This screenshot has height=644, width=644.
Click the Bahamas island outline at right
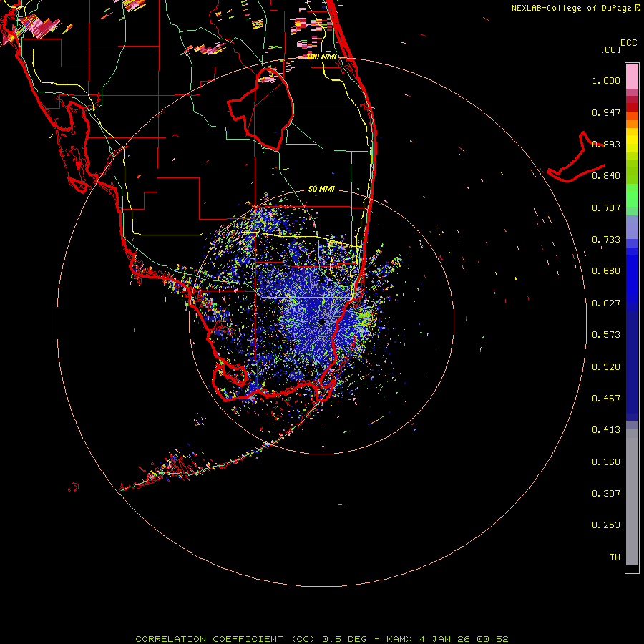(x=576, y=157)
